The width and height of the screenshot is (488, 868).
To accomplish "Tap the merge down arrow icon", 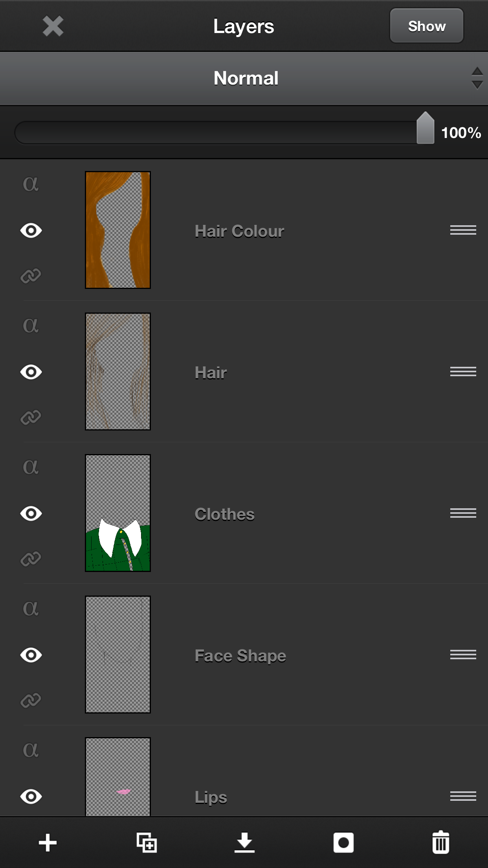I will 244,843.
